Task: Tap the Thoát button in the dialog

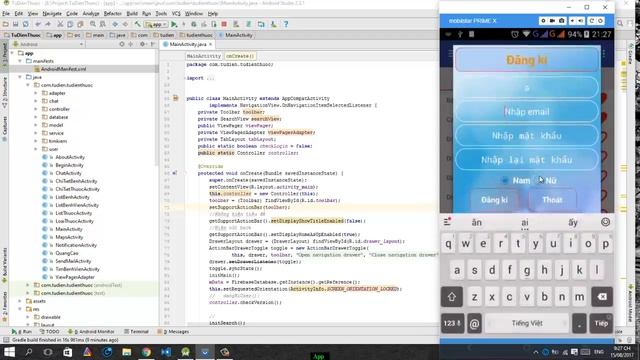Action: (552, 200)
